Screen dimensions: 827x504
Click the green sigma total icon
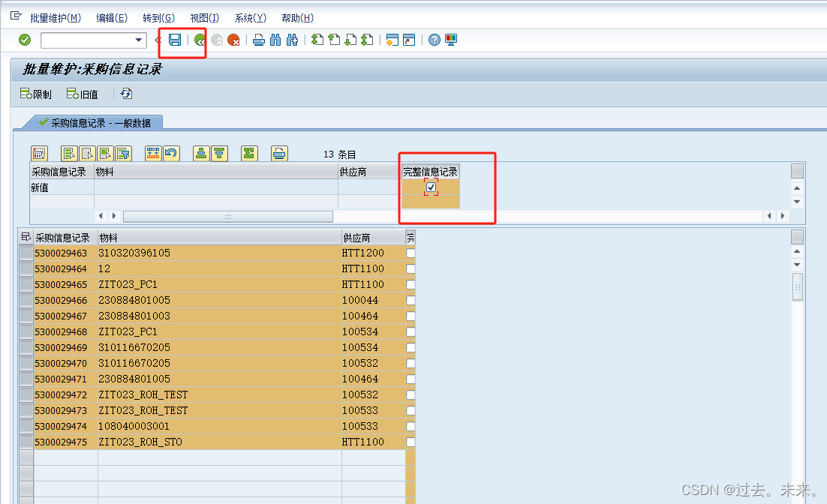coord(249,154)
